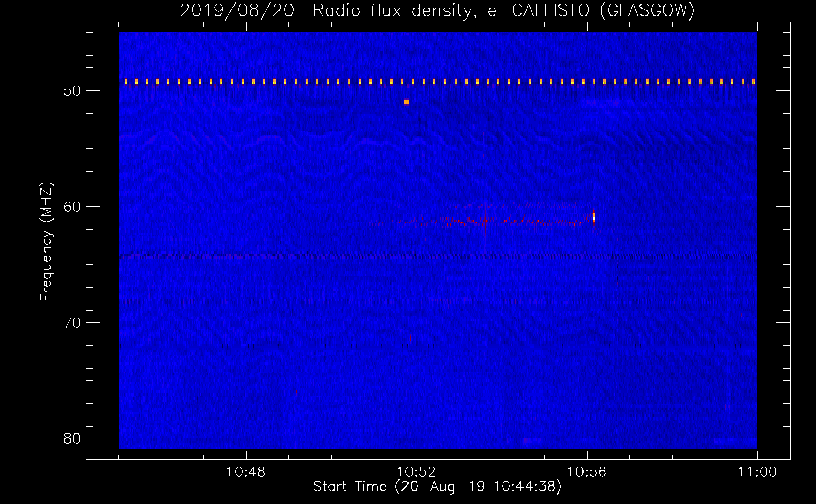The width and height of the screenshot is (816, 504).
Task: Select the 80 frequency tick label
Action: [x=72, y=438]
